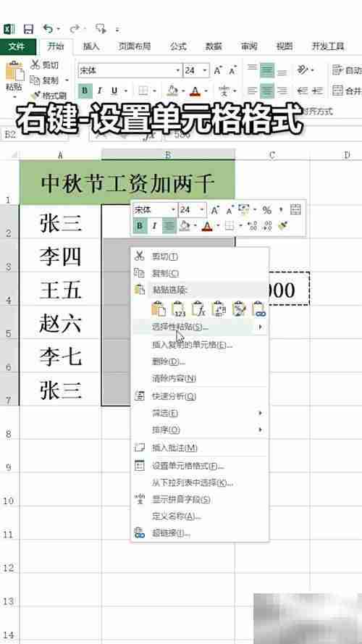Click mini toolbar Font Color red A

(207, 225)
